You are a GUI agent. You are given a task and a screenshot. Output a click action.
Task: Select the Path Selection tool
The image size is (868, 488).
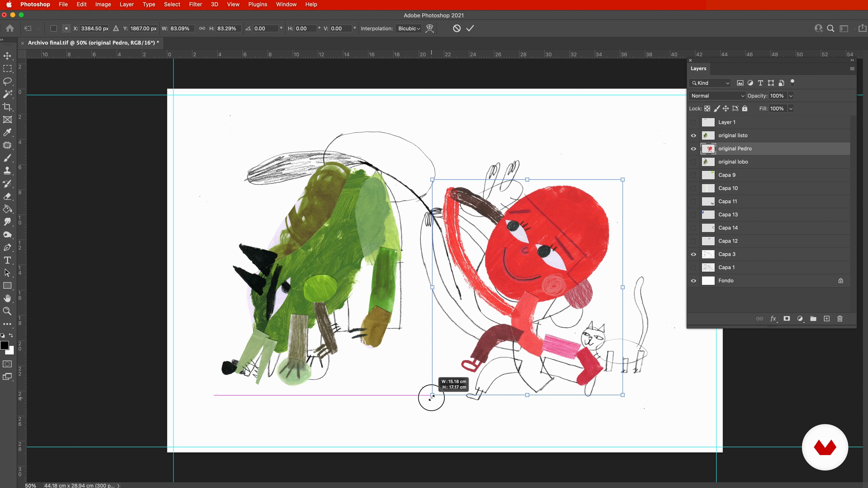click(x=7, y=273)
